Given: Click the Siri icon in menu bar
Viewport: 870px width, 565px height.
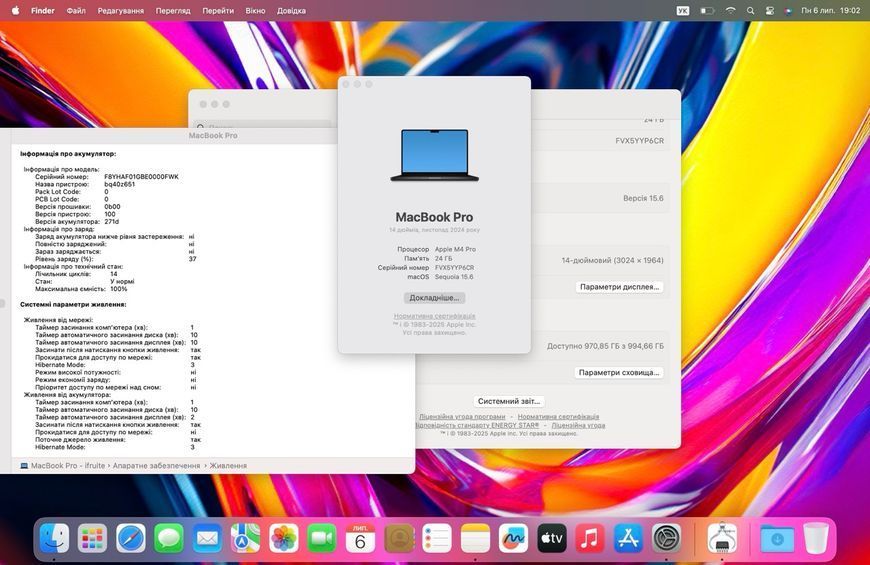Looking at the screenshot, I should (x=788, y=10).
